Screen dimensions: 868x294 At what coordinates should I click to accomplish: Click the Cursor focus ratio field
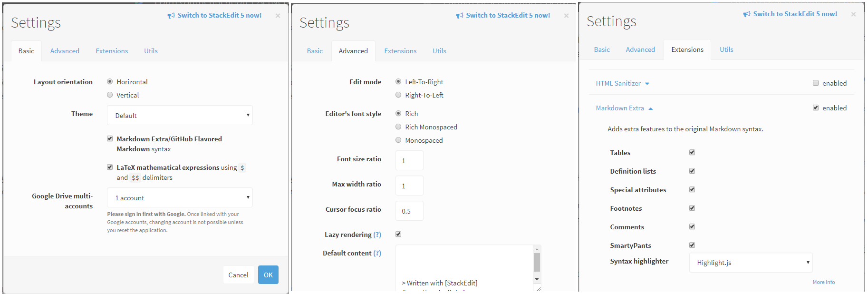pyautogui.click(x=409, y=211)
